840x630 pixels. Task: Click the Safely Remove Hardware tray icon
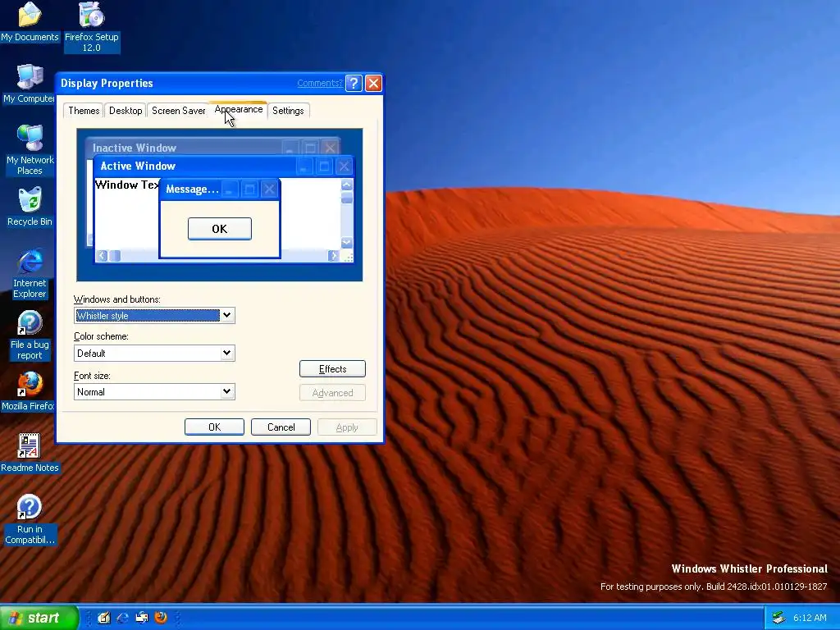click(x=778, y=618)
